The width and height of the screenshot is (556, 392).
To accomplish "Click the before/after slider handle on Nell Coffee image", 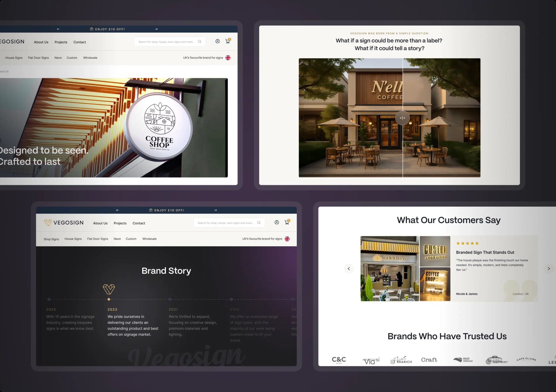I will (x=403, y=118).
